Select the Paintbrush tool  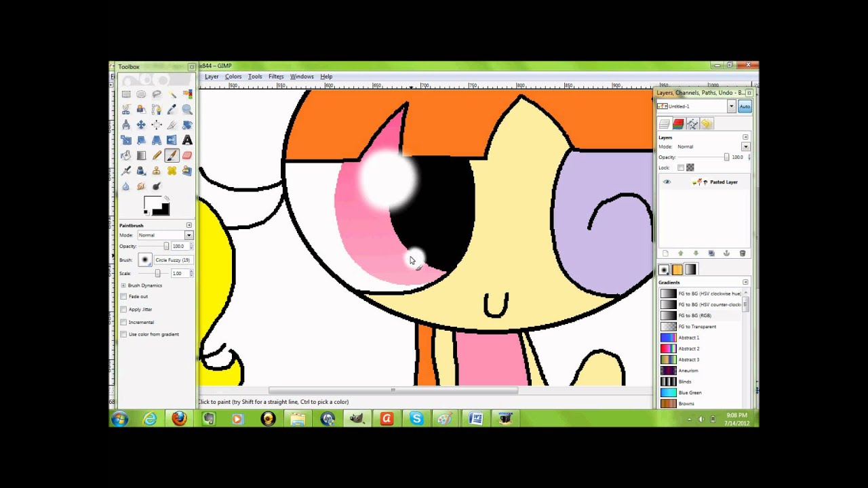point(172,155)
